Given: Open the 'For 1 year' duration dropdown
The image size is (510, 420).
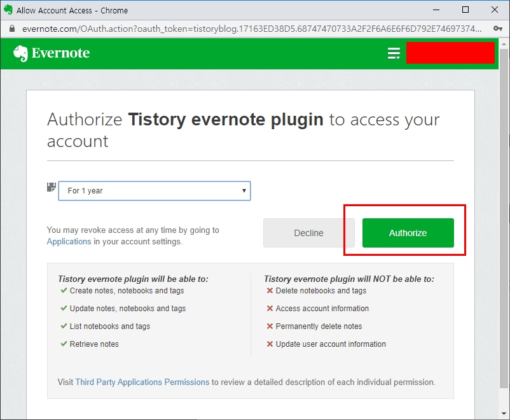Looking at the screenshot, I should coord(155,191).
